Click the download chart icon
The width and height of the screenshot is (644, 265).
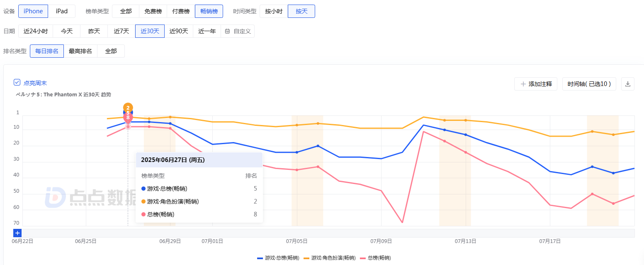[x=627, y=84]
